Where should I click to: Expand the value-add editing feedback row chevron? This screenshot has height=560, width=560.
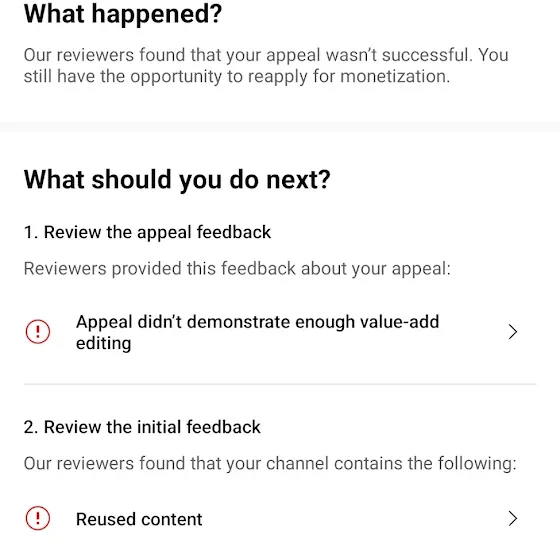[x=513, y=332]
